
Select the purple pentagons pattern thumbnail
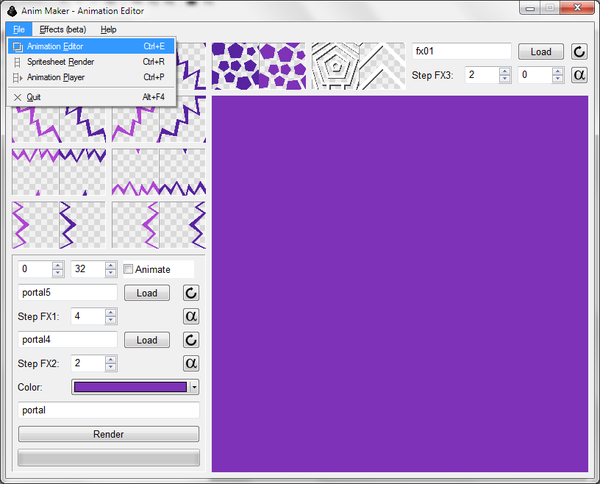click(259, 66)
